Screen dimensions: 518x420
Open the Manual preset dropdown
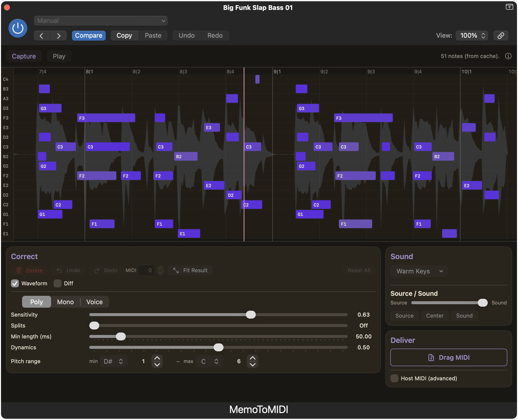pyautogui.click(x=101, y=21)
